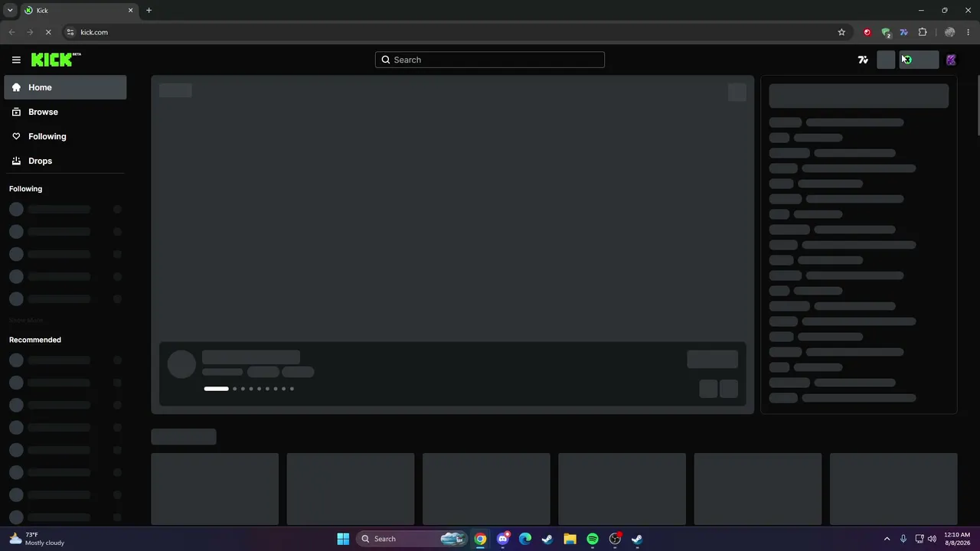Open File Explorer from the taskbar
This screenshot has height=551, width=980.
coord(570,539)
